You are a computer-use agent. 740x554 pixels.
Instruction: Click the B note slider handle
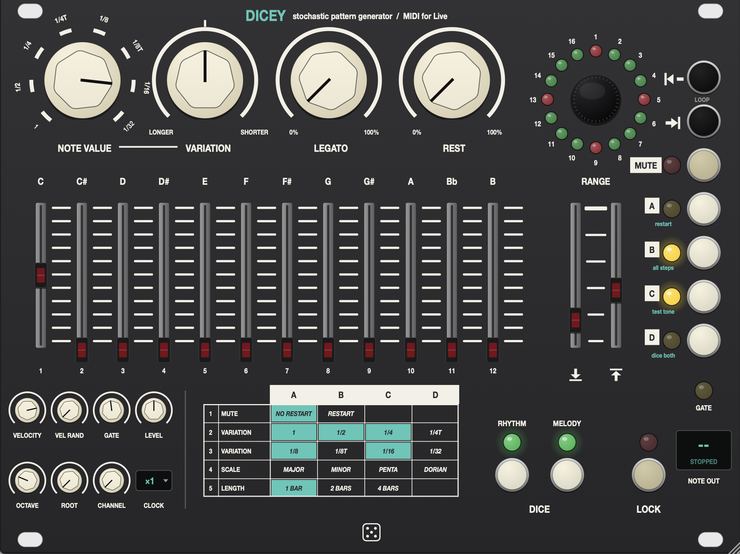point(493,350)
